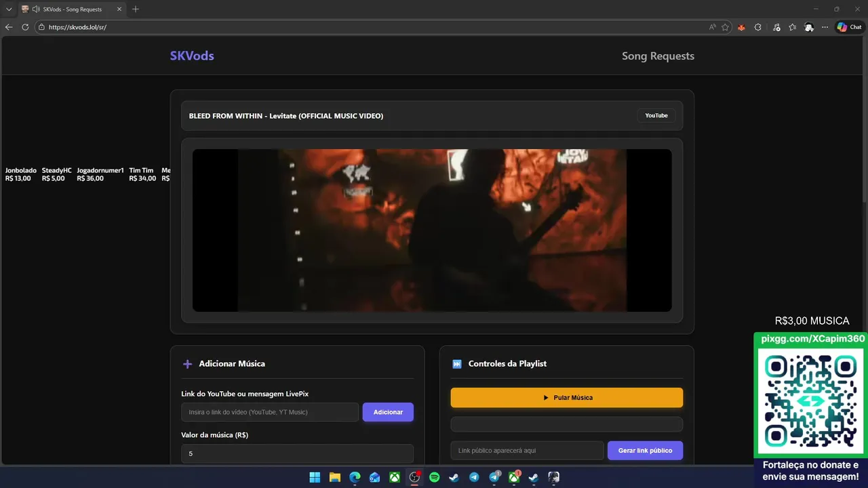Click the Adicionar button

(x=388, y=412)
